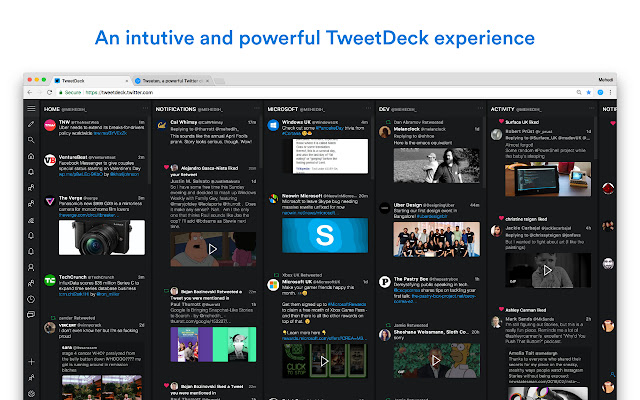The height and width of the screenshot is (400, 640).
Task: Open the Skype logo image thumbnail
Action: pyautogui.click(x=325, y=235)
